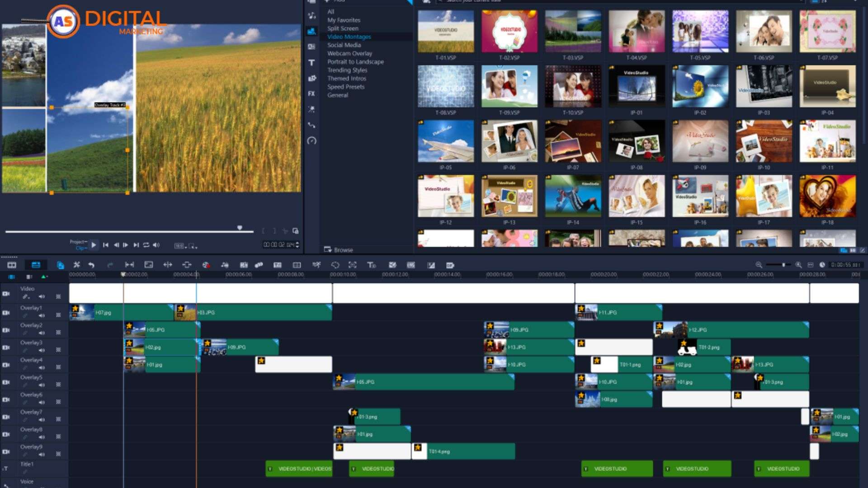Open the Record/Capture option

(x=206, y=265)
